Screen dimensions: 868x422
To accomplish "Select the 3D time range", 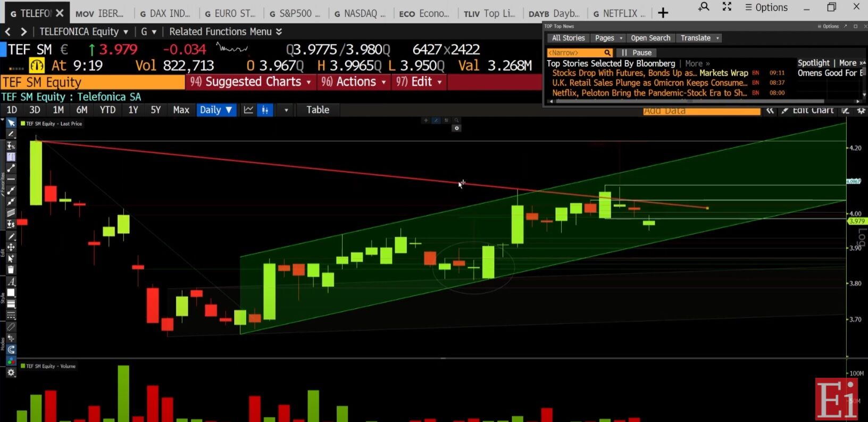I will (35, 110).
